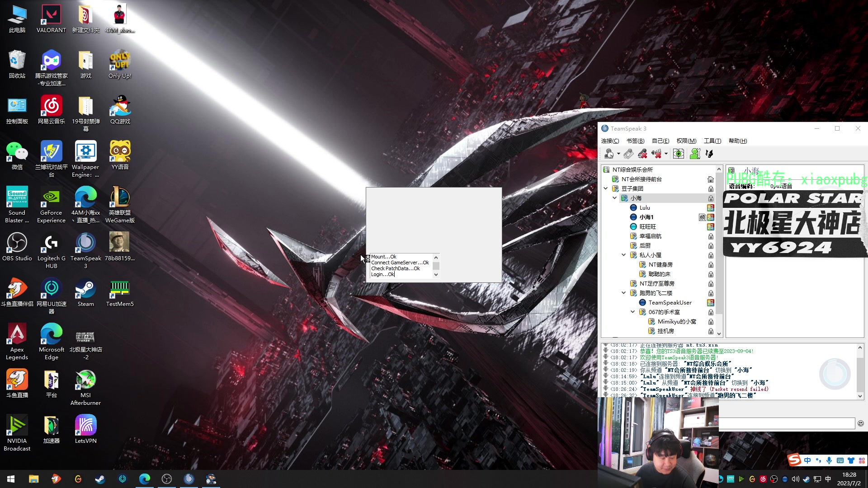Click the Set Away status icon
Image resolution: width=868 pixels, height=488 pixels.
click(x=609, y=154)
